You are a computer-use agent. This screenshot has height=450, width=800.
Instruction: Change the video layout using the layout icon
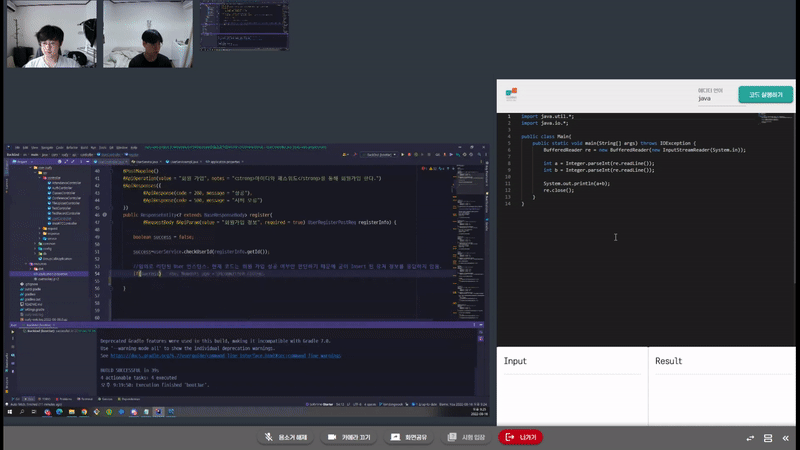768,438
